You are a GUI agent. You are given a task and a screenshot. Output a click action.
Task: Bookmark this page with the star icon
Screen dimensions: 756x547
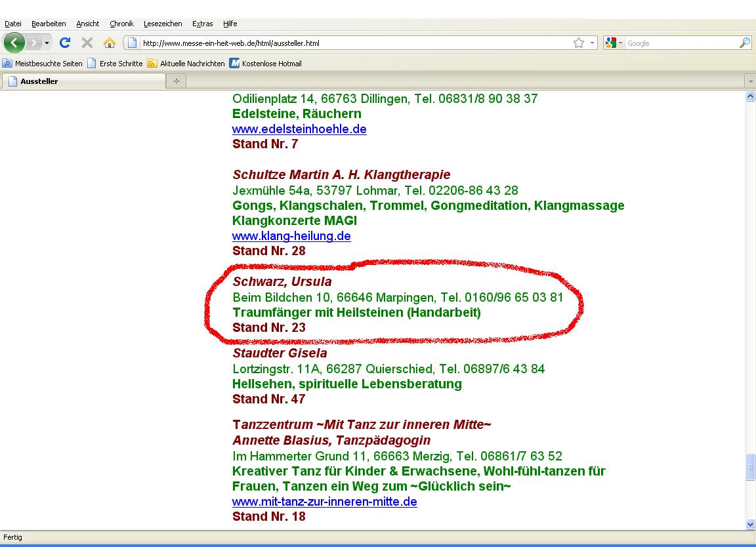click(578, 43)
